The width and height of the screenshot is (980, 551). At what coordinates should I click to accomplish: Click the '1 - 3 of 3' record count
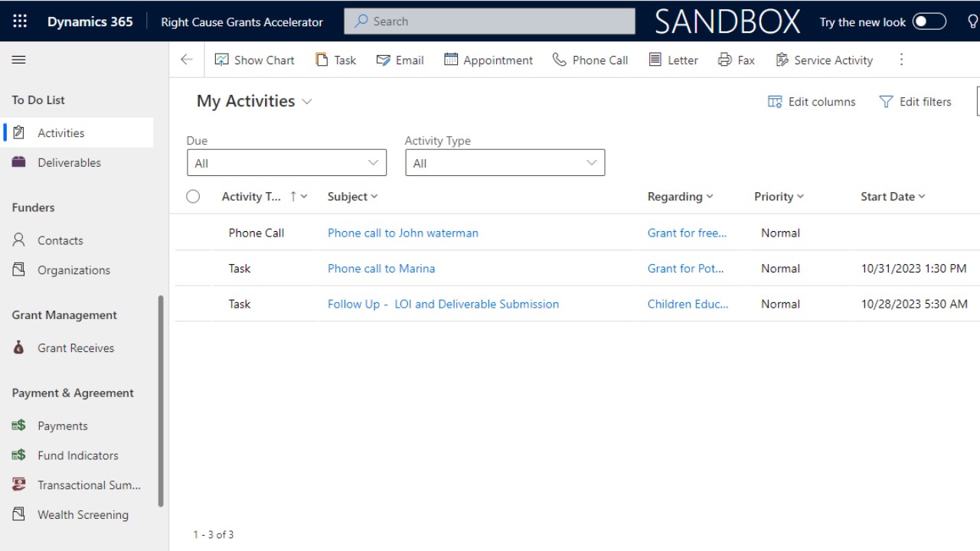click(214, 534)
